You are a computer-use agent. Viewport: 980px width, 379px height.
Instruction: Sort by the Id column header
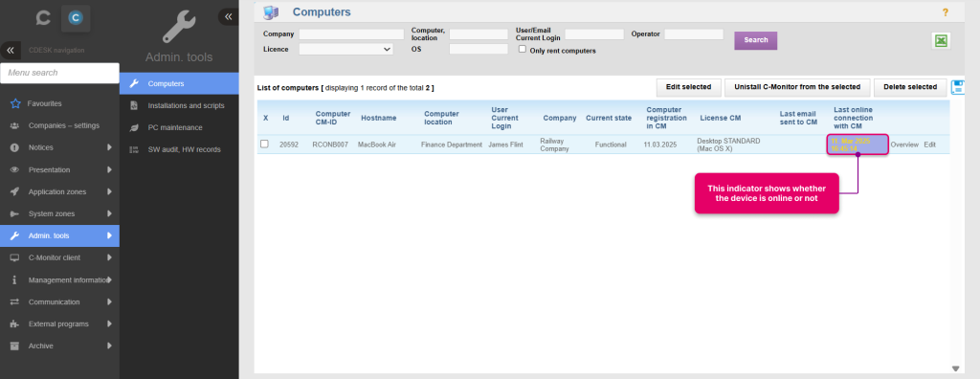(x=285, y=118)
